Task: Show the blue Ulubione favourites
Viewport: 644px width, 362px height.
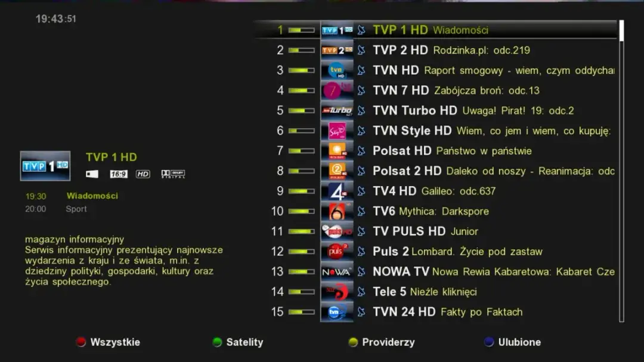Action: click(513, 342)
